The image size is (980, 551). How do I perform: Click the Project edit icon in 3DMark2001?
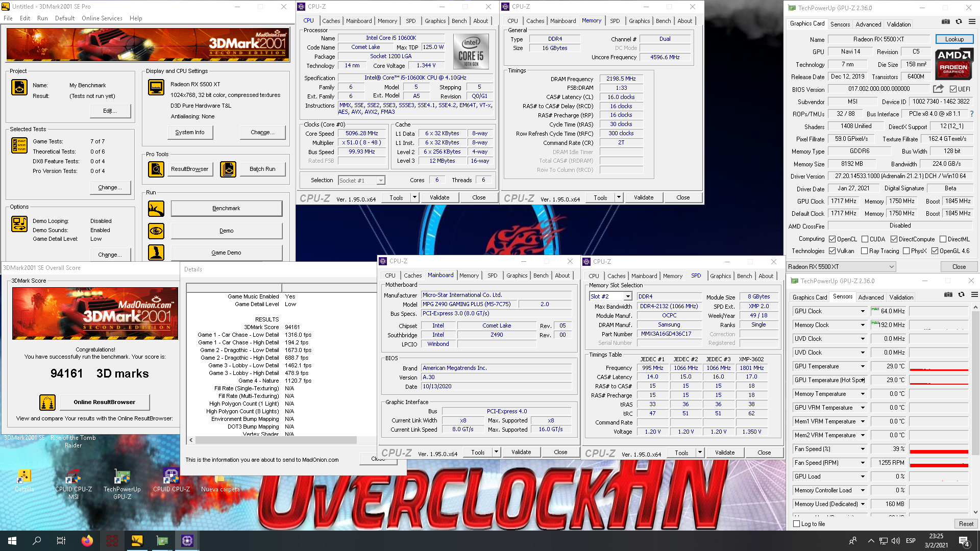click(x=19, y=88)
